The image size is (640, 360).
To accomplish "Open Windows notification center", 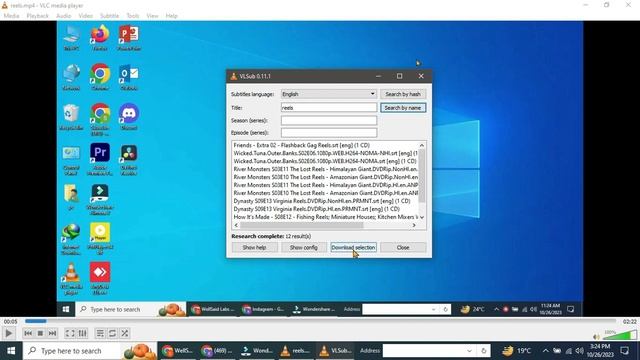I will tap(624, 351).
